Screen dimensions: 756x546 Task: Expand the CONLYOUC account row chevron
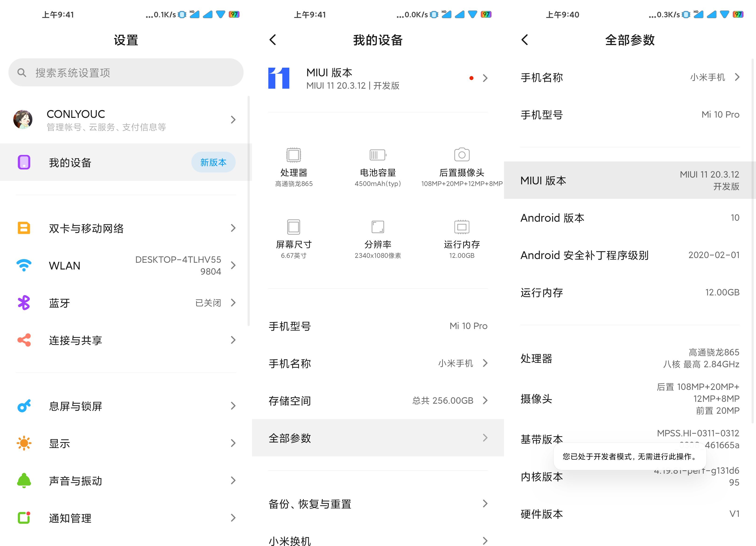[233, 120]
